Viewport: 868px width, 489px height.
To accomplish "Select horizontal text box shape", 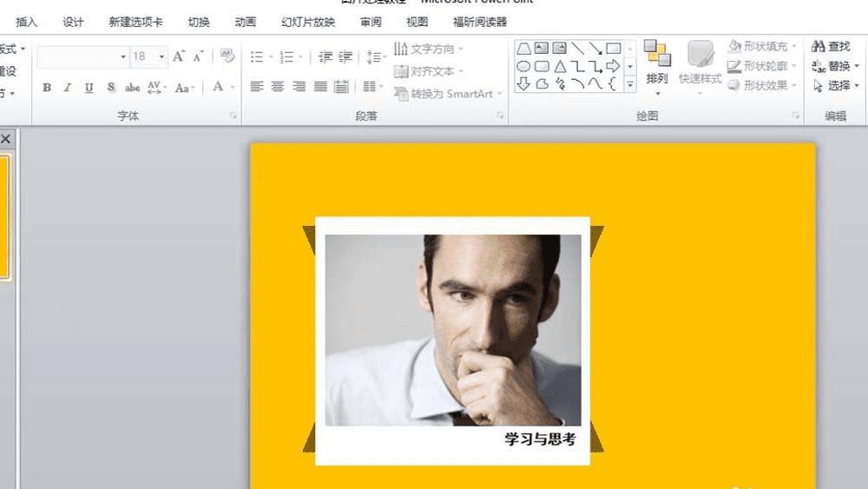I will pyautogui.click(x=542, y=48).
